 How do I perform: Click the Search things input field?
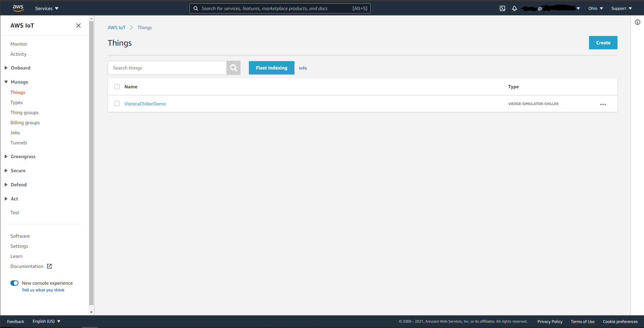pyautogui.click(x=167, y=68)
